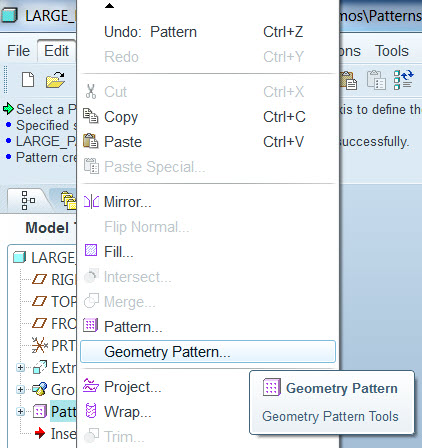
Task: Expand the Pattern node in model tree
Action: tap(20, 412)
